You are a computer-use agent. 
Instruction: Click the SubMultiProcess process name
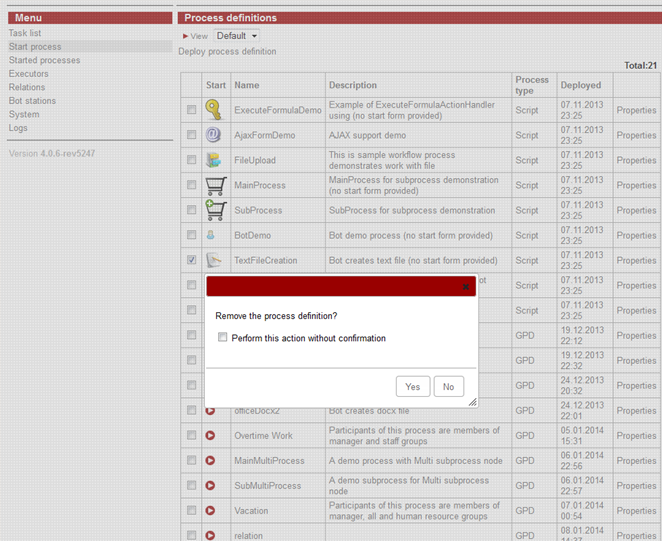[x=268, y=486]
